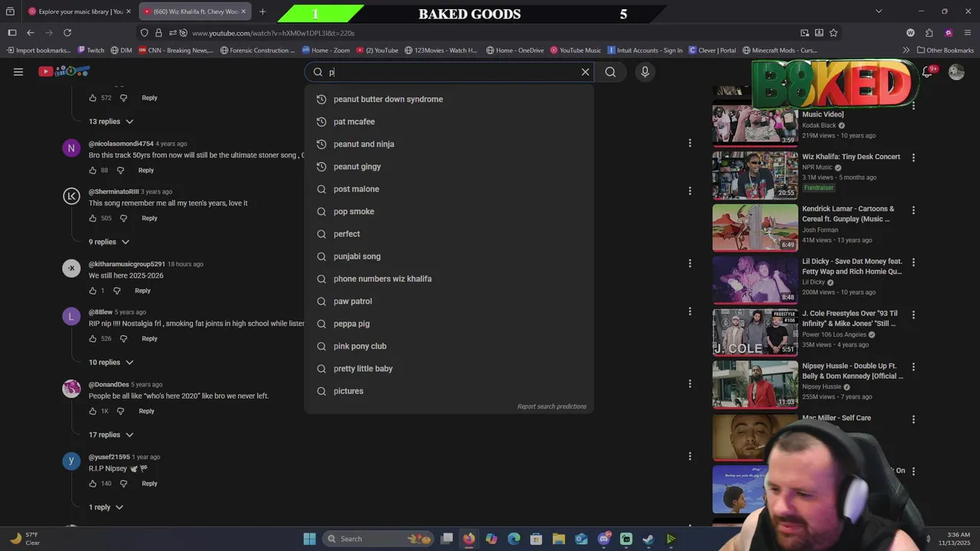
Task: Like the comment by @nicolasomondi4754
Action: [x=93, y=170]
